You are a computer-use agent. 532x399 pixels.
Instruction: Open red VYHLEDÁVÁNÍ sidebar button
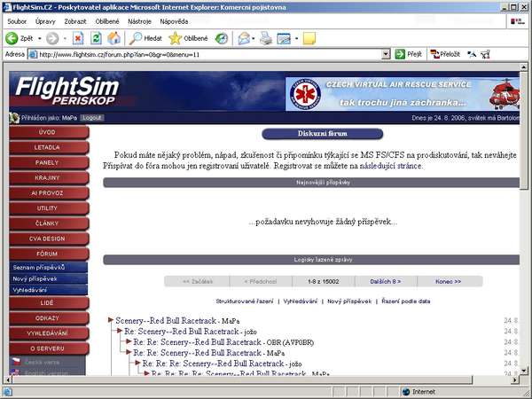pos(49,333)
